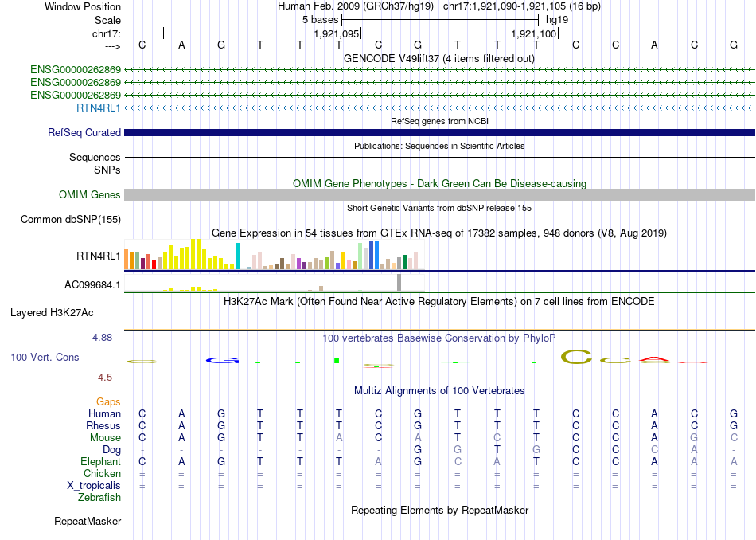The width and height of the screenshot is (756, 540).
Task: Click the AC099684.1 expression label
Action: (92, 284)
